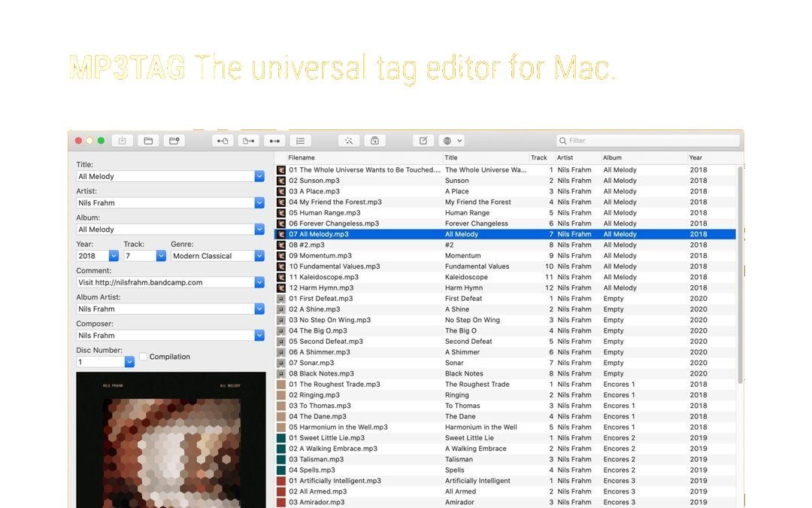Click cover icon of 08 Black Notes.mp3
812x508 pixels.
[281, 373]
